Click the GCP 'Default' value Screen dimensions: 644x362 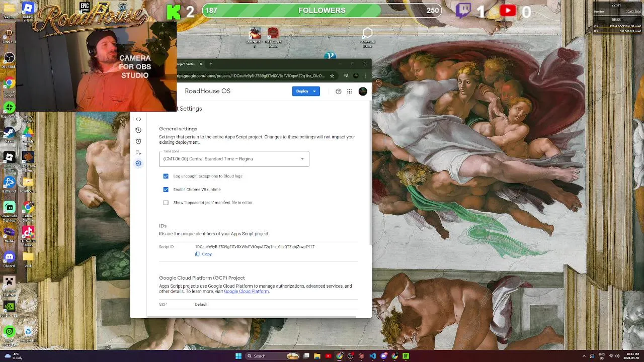pos(201,305)
